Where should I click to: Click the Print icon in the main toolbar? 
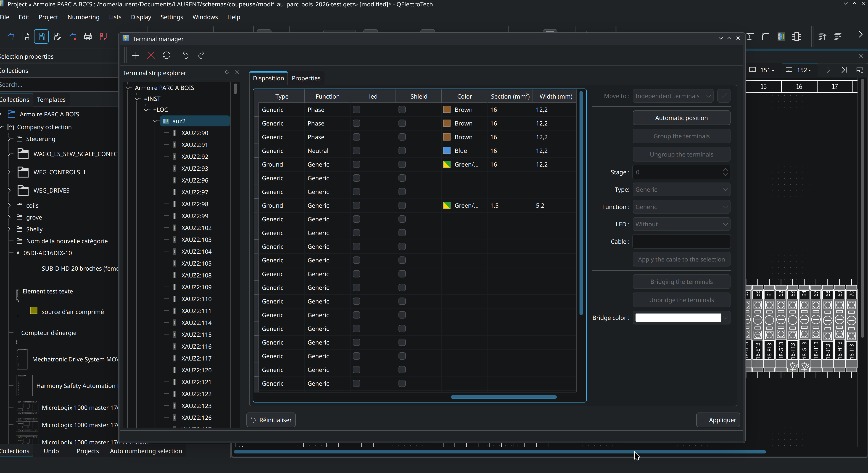point(88,36)
